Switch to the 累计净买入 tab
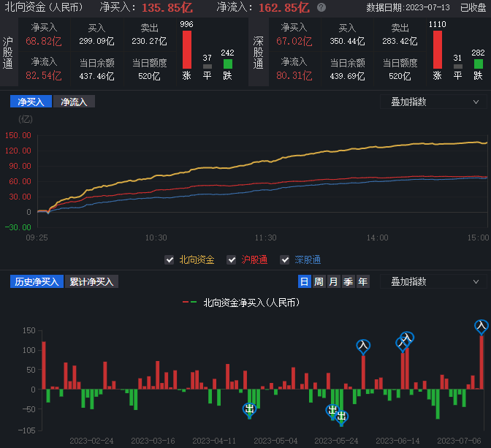The width and height of the screenshot is (491, 448). [91, 281]
